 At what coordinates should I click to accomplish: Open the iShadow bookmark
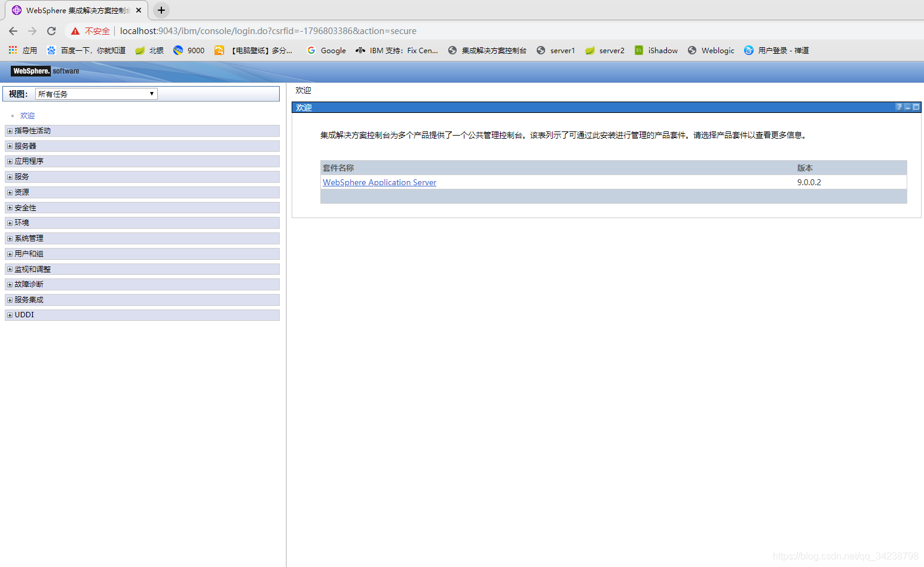[x=656, y=50]
